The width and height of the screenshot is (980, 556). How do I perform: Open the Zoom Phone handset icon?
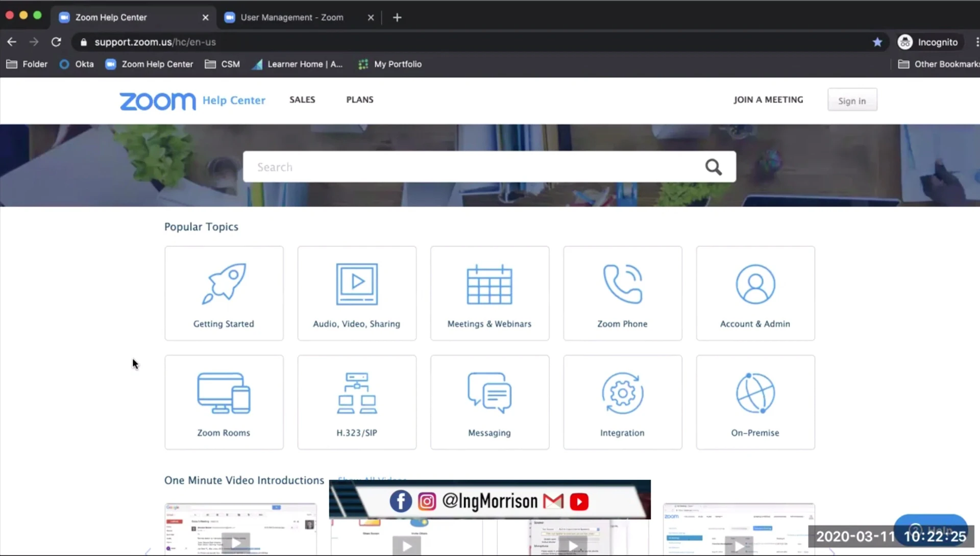pos(623,284)
